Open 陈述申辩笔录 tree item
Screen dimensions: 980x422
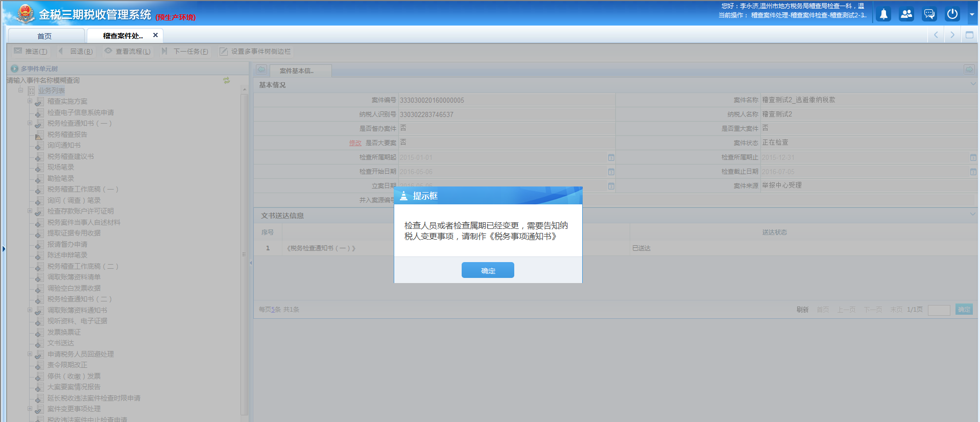pyautogui.click(x=67, y=255)
